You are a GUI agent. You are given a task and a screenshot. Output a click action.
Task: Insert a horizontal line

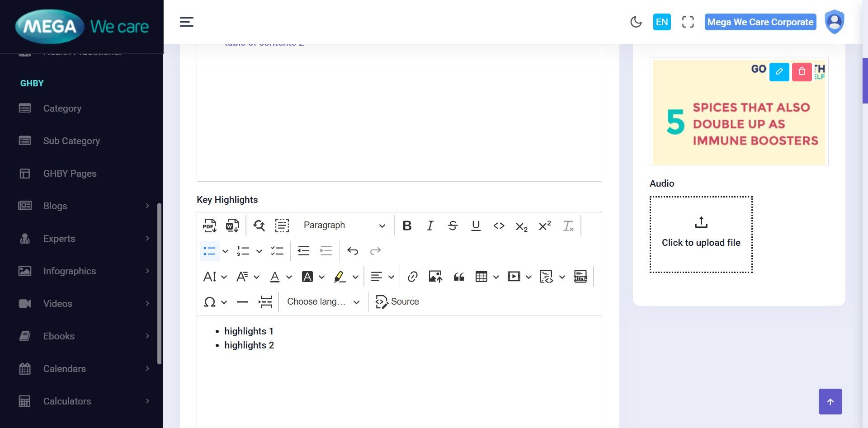(x=242, y=302)
